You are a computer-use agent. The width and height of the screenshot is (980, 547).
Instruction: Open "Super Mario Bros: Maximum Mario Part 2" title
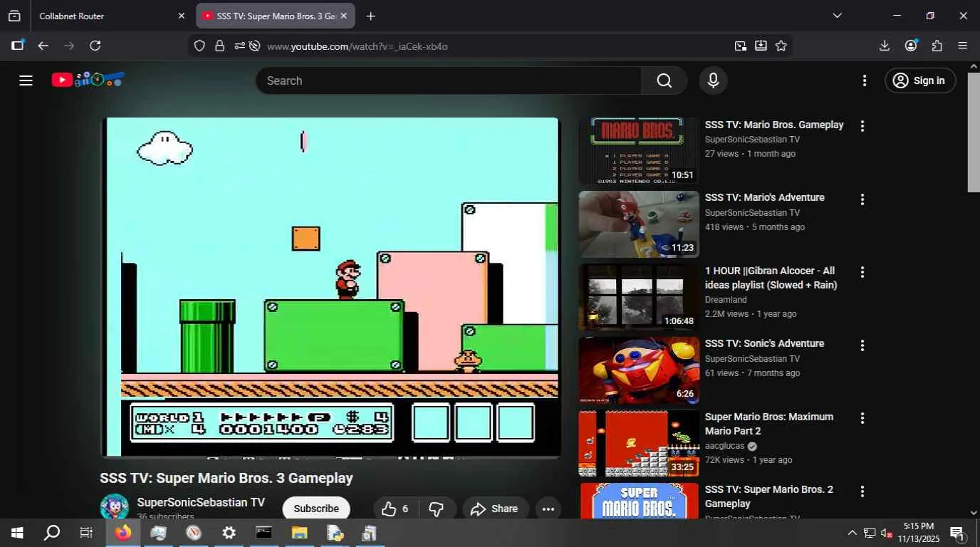click(769, 424)
